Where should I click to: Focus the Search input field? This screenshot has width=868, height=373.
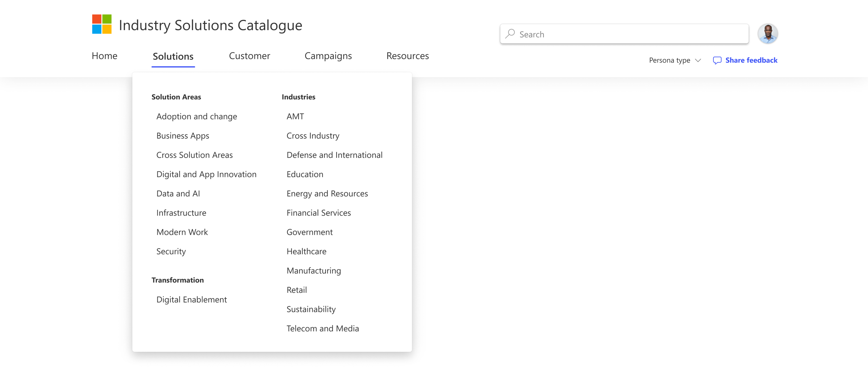[624, 34]
